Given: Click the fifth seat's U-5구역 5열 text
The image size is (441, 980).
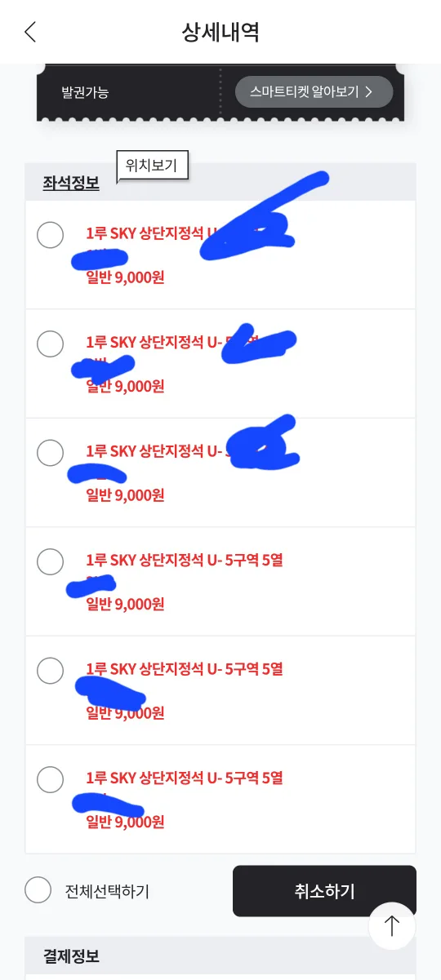Looking at the screenshot, I should (x=244, y=669).
